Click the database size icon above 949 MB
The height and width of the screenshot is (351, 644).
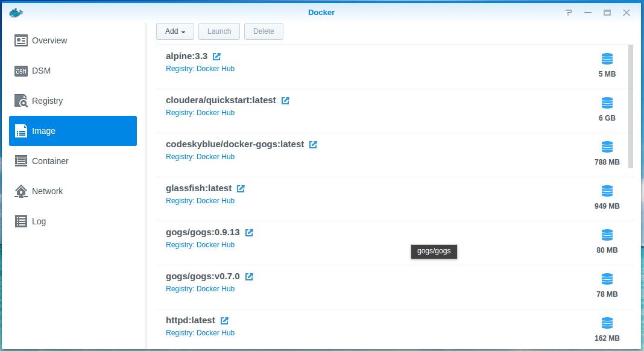(607, 191)
